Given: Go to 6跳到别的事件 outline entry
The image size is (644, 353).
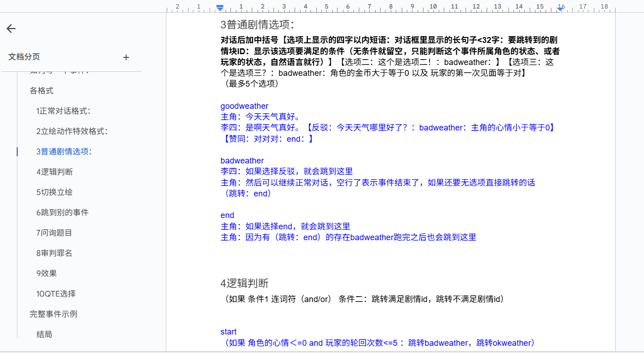Looking at the screenshot, I should (x=62, y=213).
